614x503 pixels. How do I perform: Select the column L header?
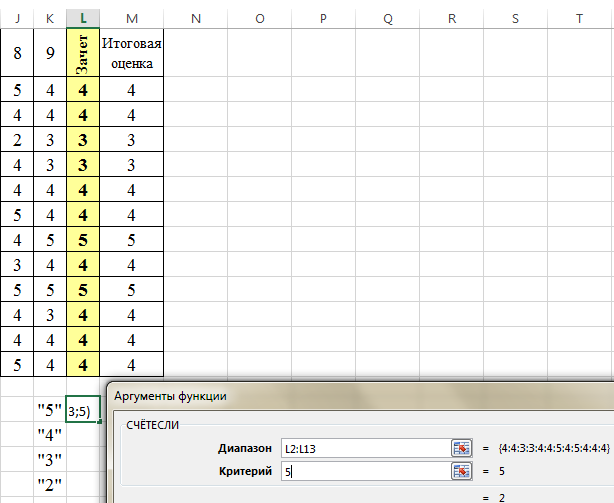[82, 19]
